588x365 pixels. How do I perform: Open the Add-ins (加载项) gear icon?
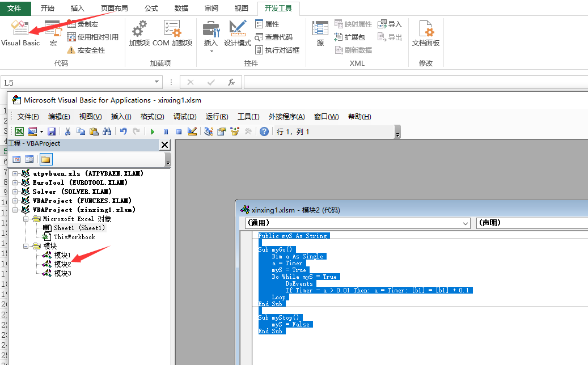(139, 34)
